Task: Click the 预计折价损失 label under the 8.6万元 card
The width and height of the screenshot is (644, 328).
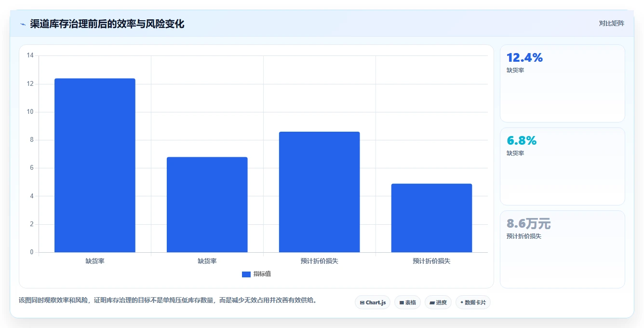Action: click(524, 236)
